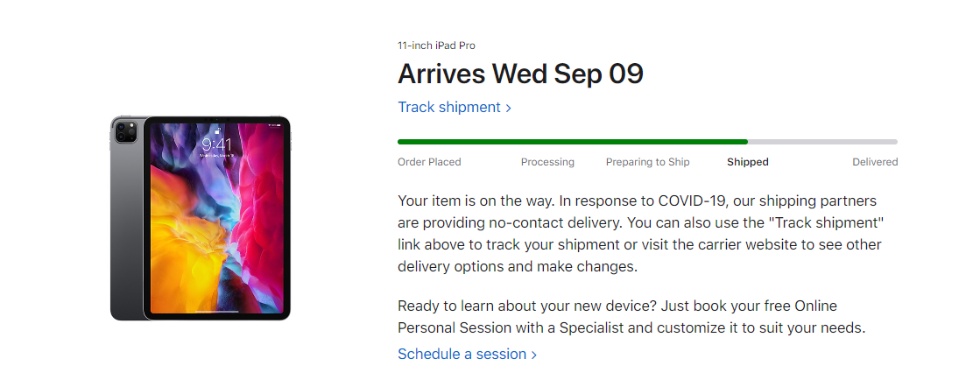Image resolution: width=980 pixels, height=380 pixels.
Task: Click the gray unfilled end of progress bar
Action: tap(823, 141)
